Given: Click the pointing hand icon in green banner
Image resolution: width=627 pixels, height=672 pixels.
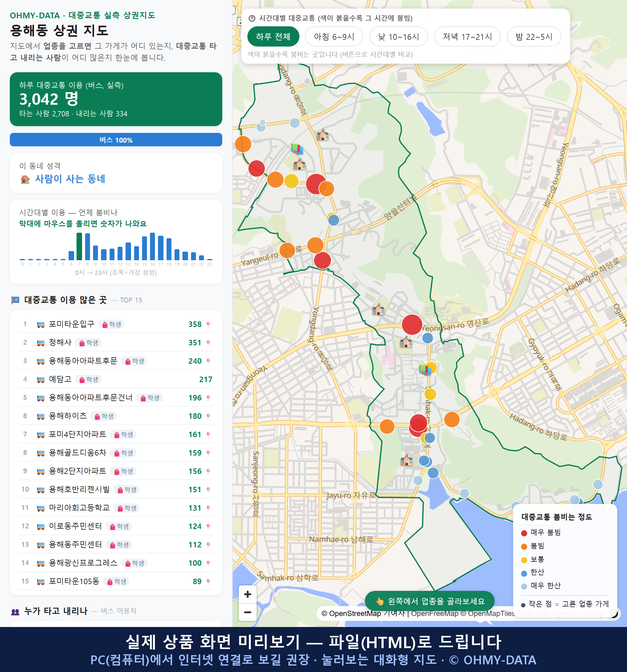Looking at the screenshot, I should pos(380,601).
